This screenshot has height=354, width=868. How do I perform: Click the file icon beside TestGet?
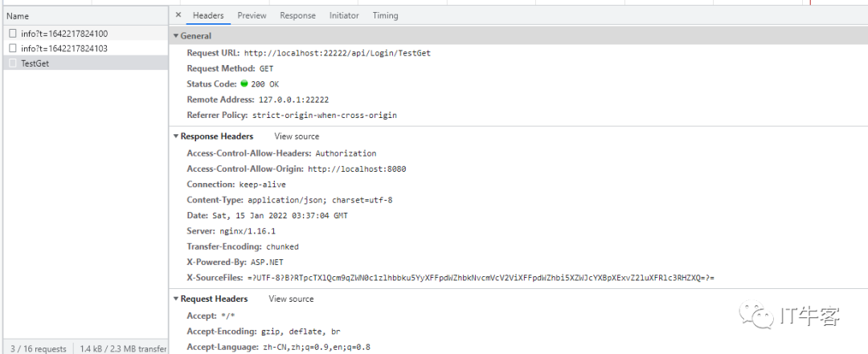coord(13,63)
